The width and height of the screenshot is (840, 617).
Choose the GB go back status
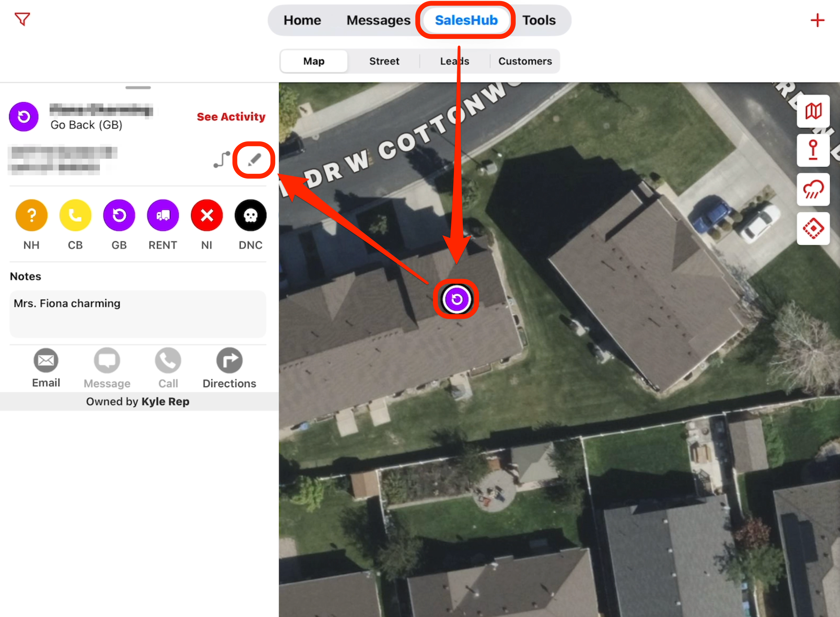tap(119, 216)
